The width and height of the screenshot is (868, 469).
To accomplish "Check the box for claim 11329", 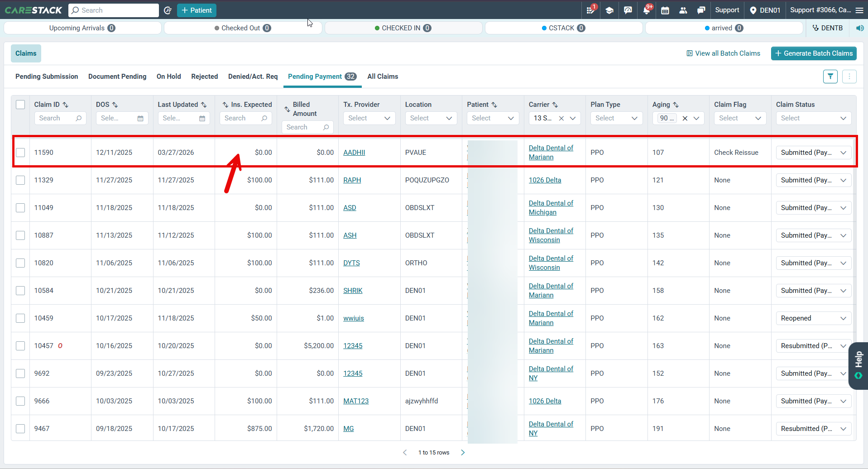I will [x=20, y=180].
